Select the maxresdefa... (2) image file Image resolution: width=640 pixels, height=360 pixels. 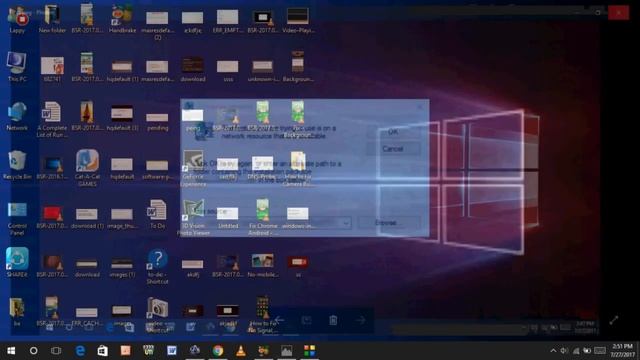(157, 25)
